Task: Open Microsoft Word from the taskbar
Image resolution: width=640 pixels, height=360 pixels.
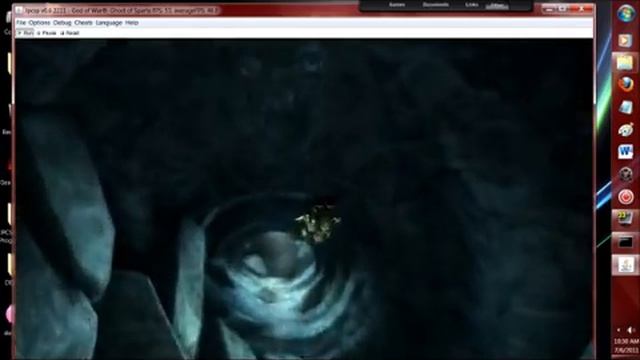Action: 625,152
